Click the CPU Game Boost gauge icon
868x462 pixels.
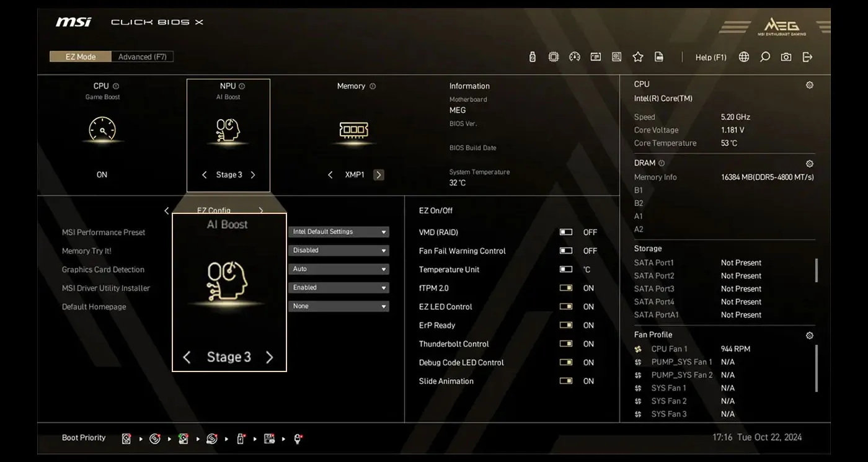pyautogui.click(x=102, y=130)
